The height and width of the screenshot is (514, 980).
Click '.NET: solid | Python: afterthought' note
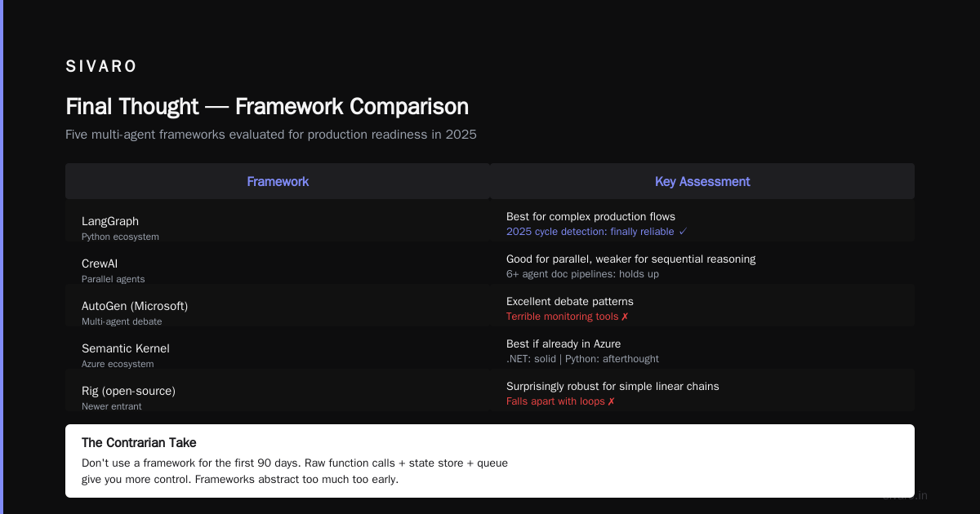coord(582,359)
